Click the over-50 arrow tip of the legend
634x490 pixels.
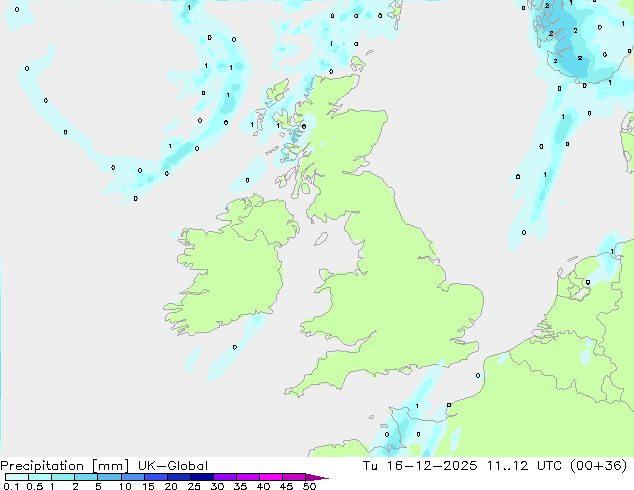pos(317,477)
